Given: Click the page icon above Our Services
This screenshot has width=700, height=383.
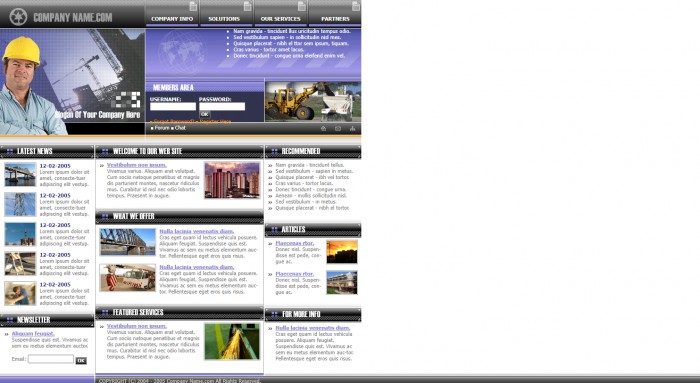Looking at the screenshot, I should (x=302, y=6).
